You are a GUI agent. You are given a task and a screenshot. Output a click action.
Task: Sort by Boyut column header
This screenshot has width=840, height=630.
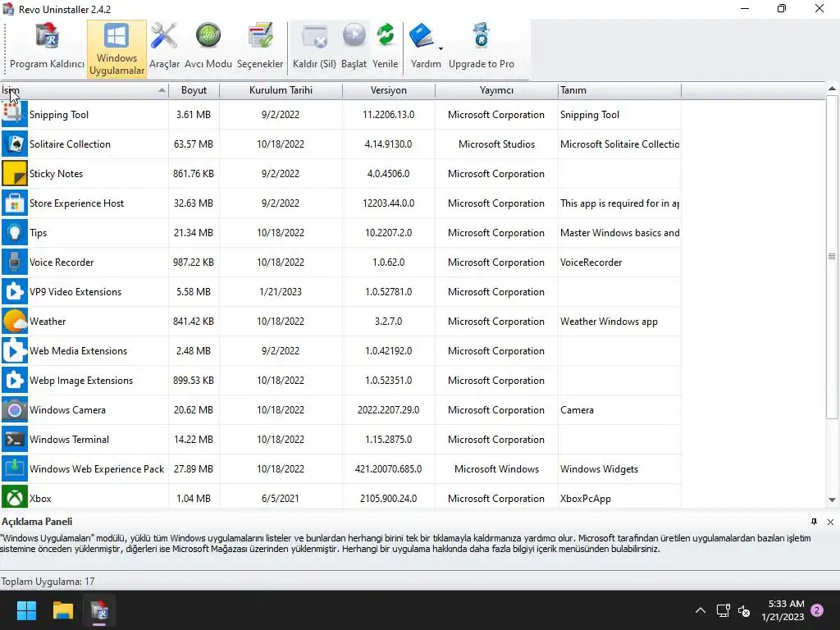coord(194,90)
